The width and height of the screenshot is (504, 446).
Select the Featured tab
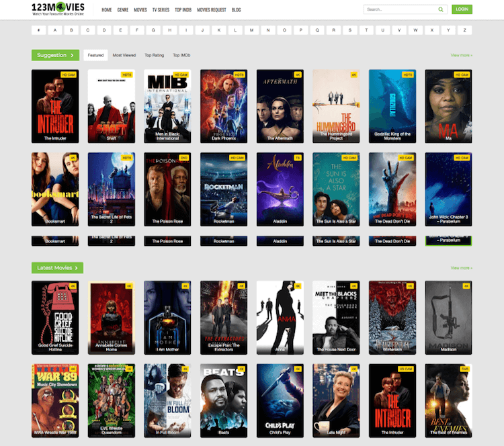(x=96, y=55)
